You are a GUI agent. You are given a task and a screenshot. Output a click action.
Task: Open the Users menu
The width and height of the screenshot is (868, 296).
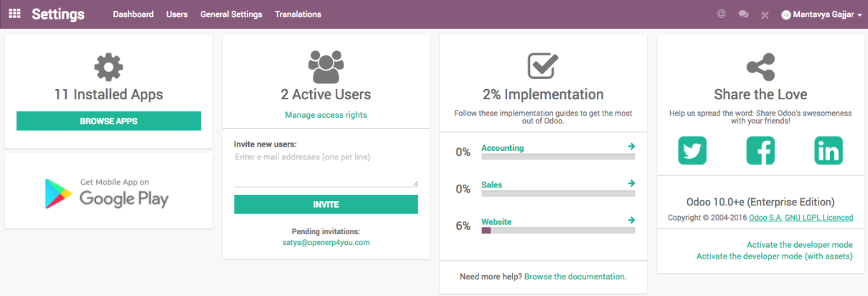(x=177, y=14)
